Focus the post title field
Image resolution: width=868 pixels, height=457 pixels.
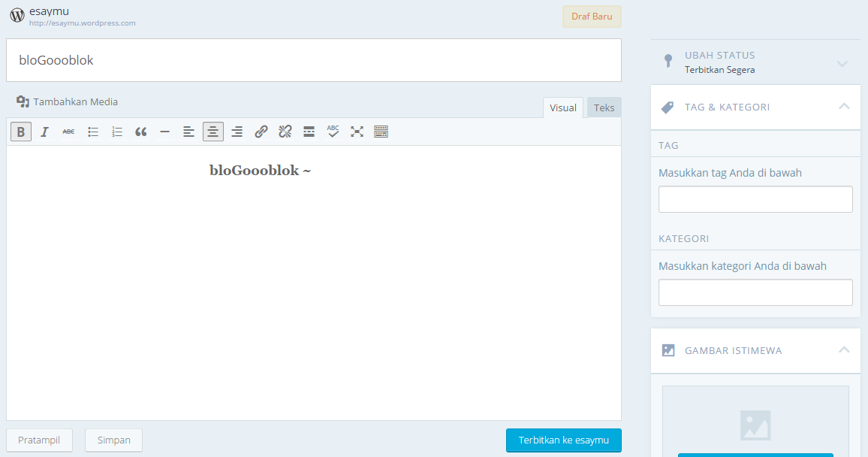pos(314,60)
